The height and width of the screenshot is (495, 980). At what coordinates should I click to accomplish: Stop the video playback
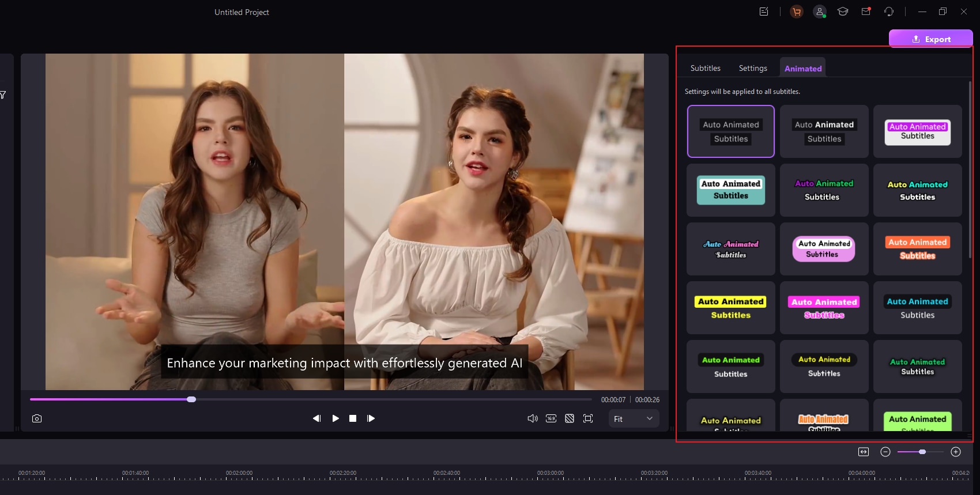353,418
